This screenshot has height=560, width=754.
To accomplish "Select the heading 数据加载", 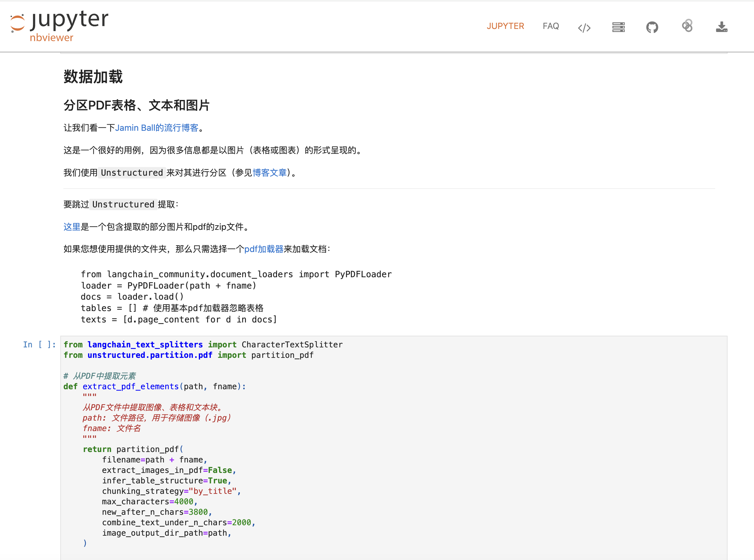I will tap(93, 77).
